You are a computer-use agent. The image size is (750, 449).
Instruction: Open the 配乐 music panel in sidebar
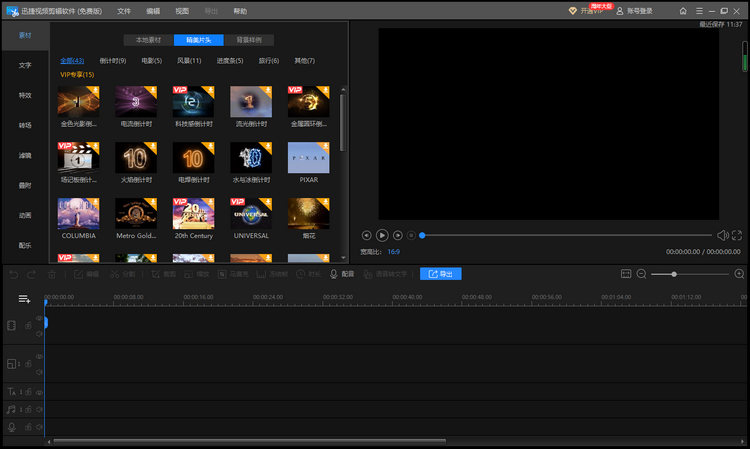click(25, 245)
